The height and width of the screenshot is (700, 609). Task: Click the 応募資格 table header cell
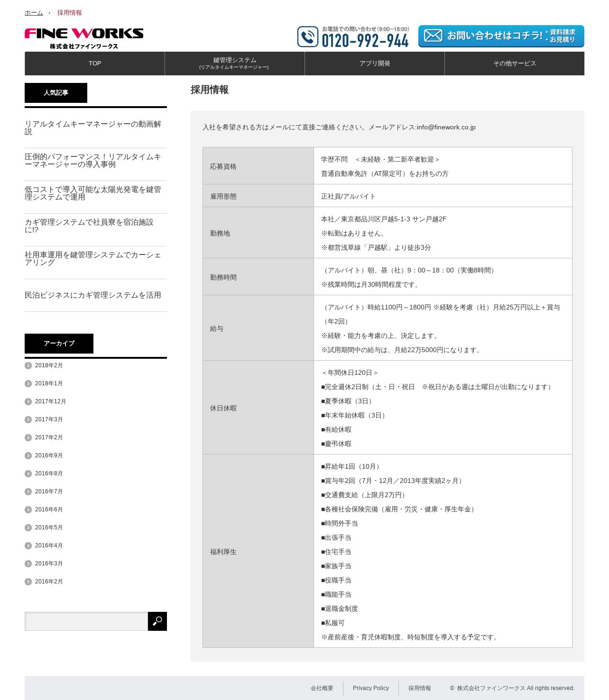tap(258, 166)
